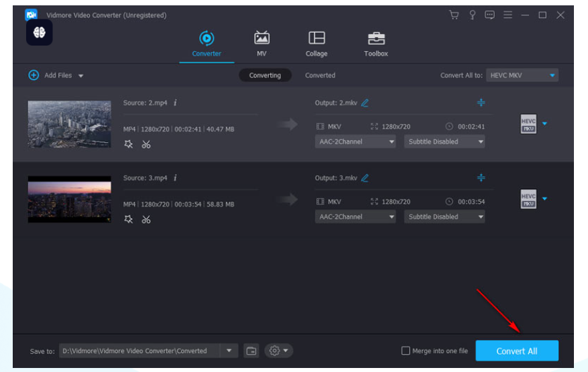Open edit effects star icon for 2.mp4
This screenshot has width=588, height=372.
coord(128,144)
